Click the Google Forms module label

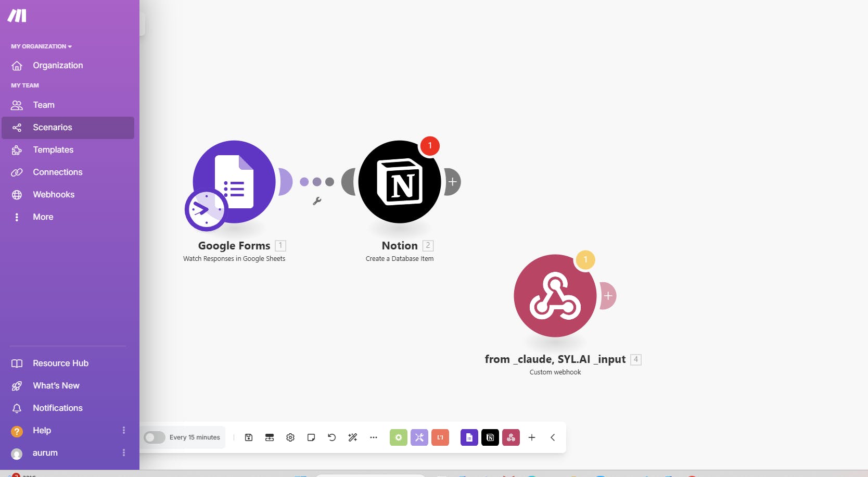pyautogui.click(x=234, y=246)
